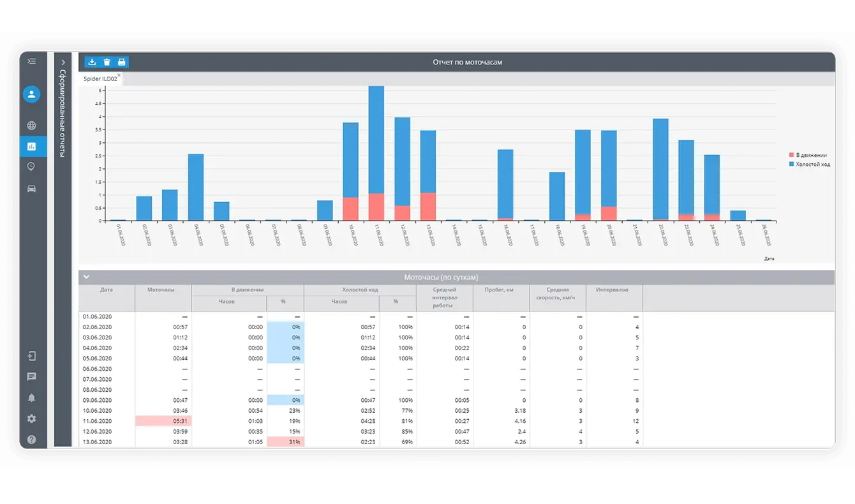Select the 'Spider ILD02' report tab

(x=100, y=79)
